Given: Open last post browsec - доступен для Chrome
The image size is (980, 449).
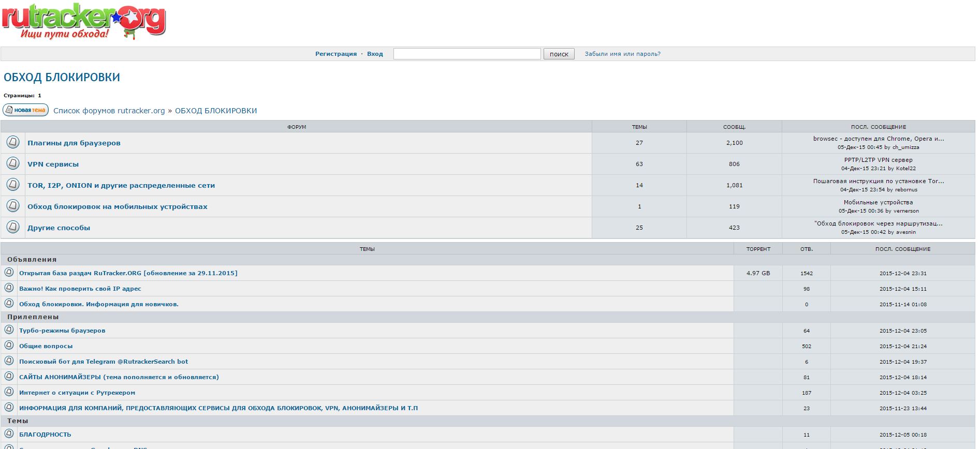Looking at the screenshot, I should click(879, 139).
